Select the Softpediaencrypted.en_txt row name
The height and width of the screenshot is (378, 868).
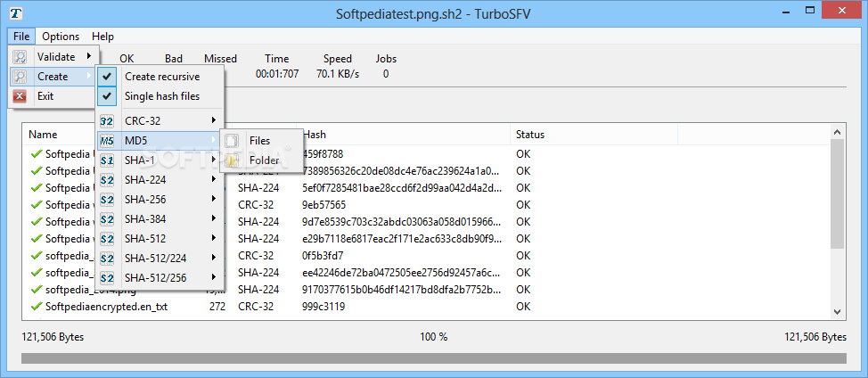pos(106,306)
